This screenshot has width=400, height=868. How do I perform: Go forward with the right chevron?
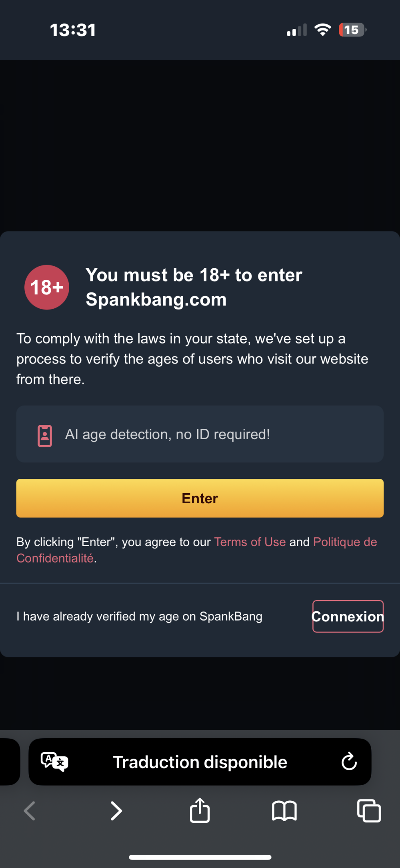[x=116, y=811]
